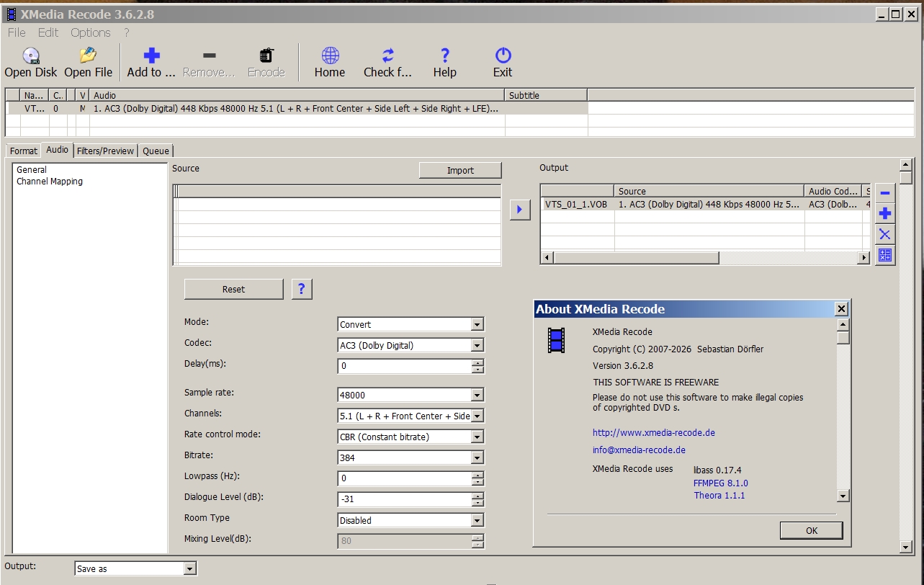Screen dimensions: 924x585
Task: Open the http://www.xmedia-recode.de link
Action: 654,433
